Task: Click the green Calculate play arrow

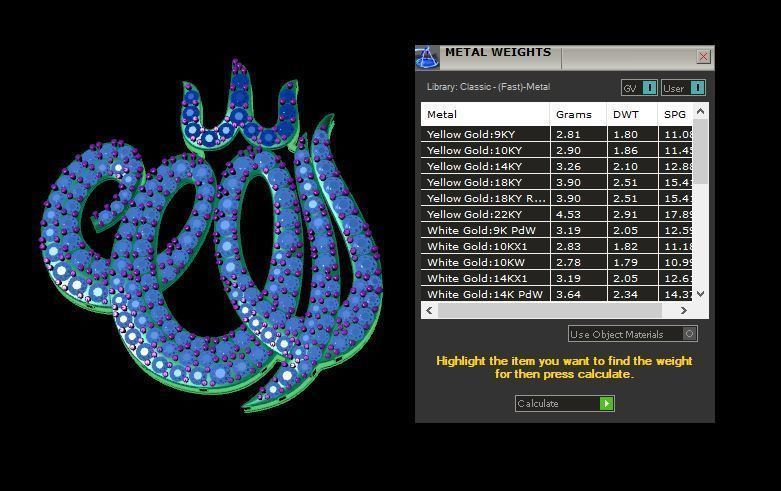Action: [x=606, y=403]
